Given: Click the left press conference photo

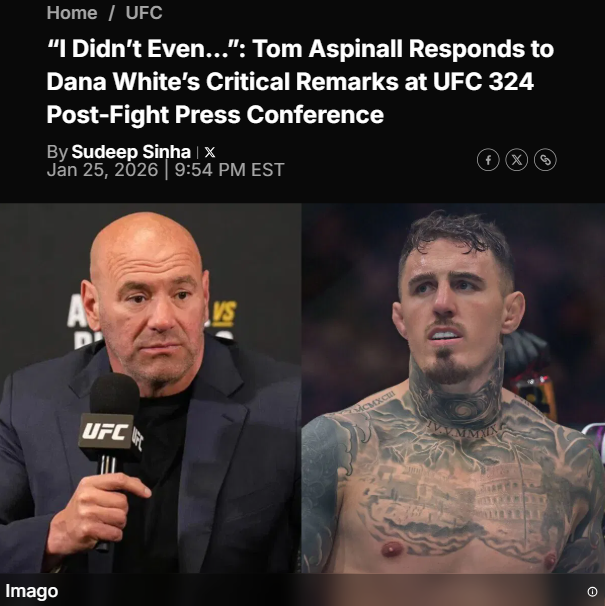Looking at the screenshot, I should pyautogui.click(x=150, y=388).
